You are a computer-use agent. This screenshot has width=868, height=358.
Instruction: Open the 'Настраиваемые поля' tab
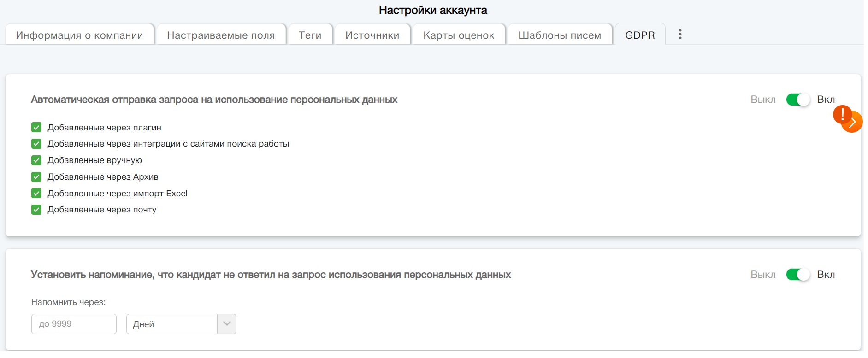221,35
